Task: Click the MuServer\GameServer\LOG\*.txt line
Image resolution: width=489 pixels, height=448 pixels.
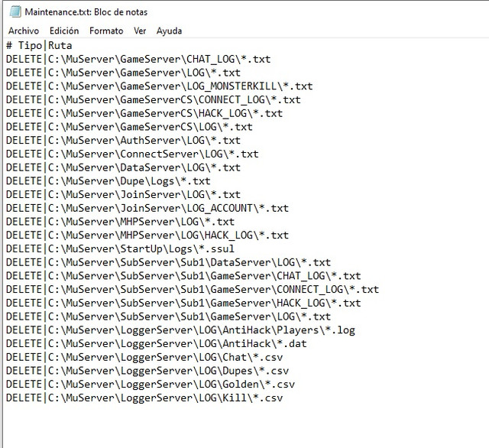Action: click(x=123, y=73)
